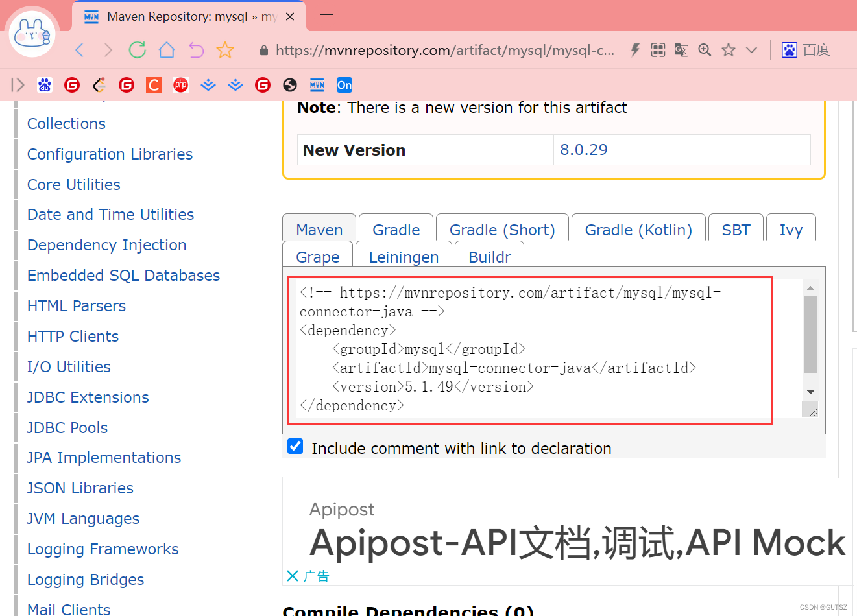Open the new version 8.0.29 link
Image resolution: width=857 pixels, height=616 pixels.
click(x=584, y=150)
